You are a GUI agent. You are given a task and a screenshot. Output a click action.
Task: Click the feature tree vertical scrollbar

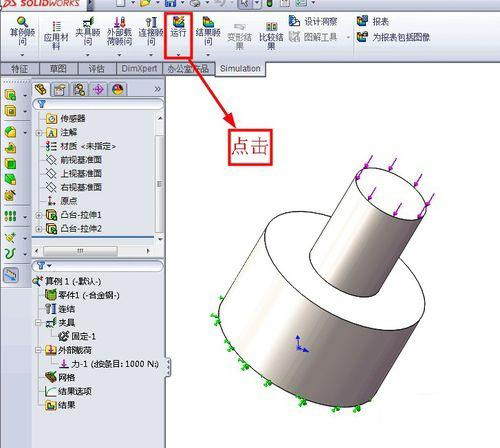tap(159, 184)
